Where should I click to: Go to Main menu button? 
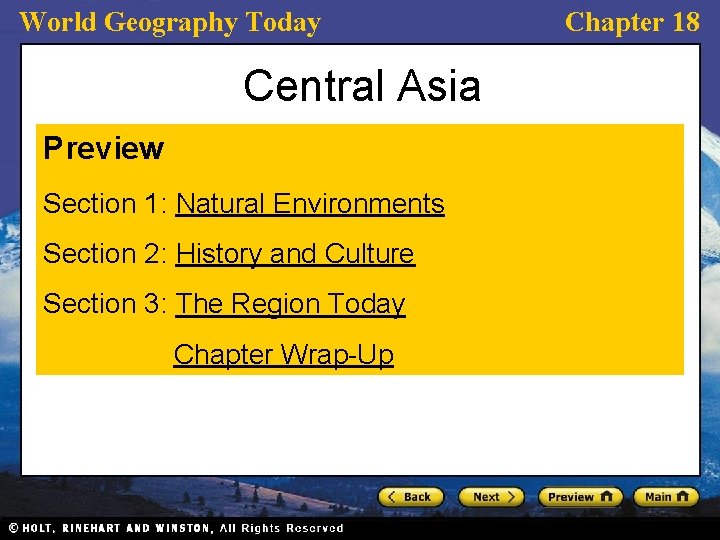[666, 497]
